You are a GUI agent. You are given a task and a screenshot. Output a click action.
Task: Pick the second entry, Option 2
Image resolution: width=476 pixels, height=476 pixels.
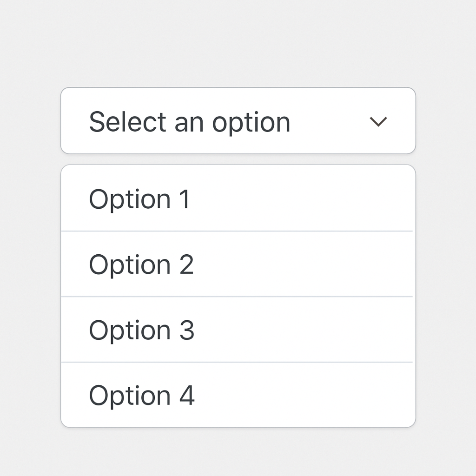(x=237, y=264)
